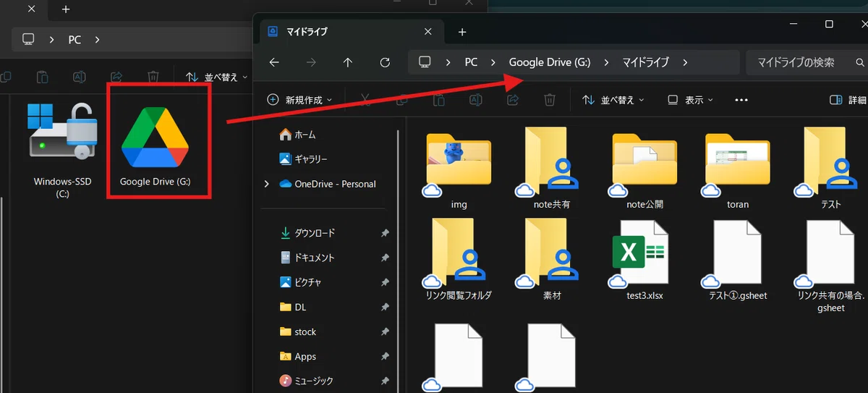Image resolution: width=868 pixels, height=393 pixels.
Task: Click the computer icon in PC window address bar
Action: pos(29,40)
